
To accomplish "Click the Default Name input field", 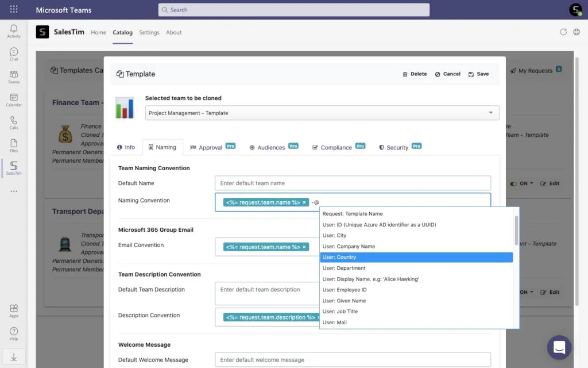I will pyautogui.click(x=353, y=183).
